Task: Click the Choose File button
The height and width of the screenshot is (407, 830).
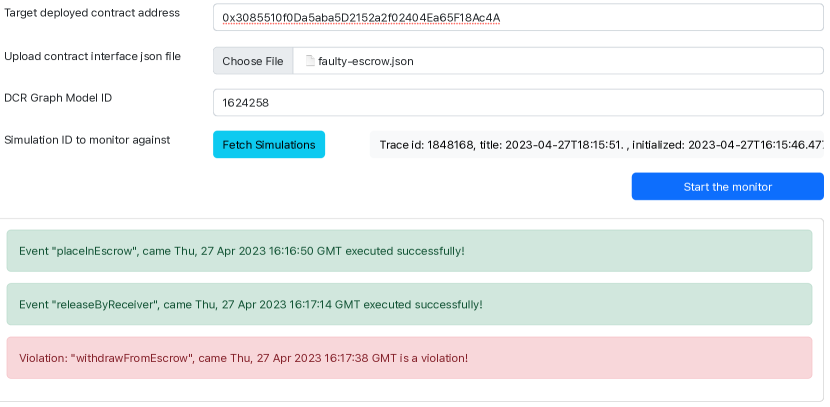Action: point(253,61)
